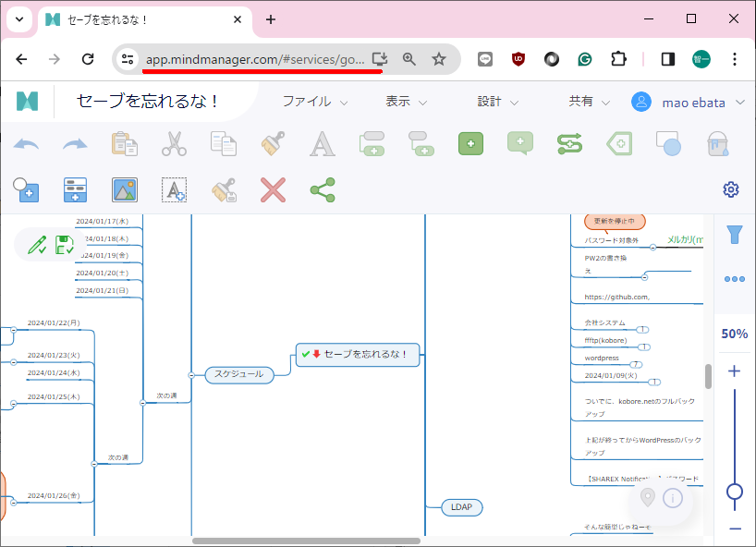Open the ファイル dropdown menu
756x547 pixels.
315,102
